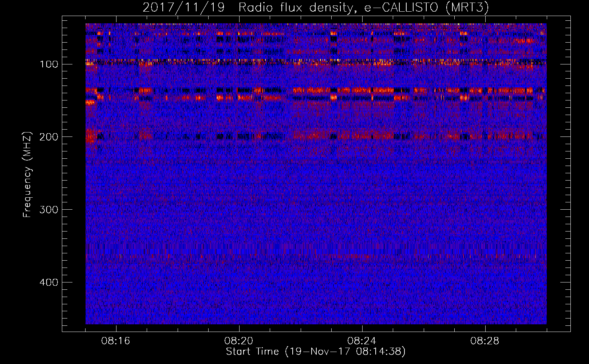The image size is (589, 364).
Task: Click the 08:20 time tick label
Action: pos(239,341)
